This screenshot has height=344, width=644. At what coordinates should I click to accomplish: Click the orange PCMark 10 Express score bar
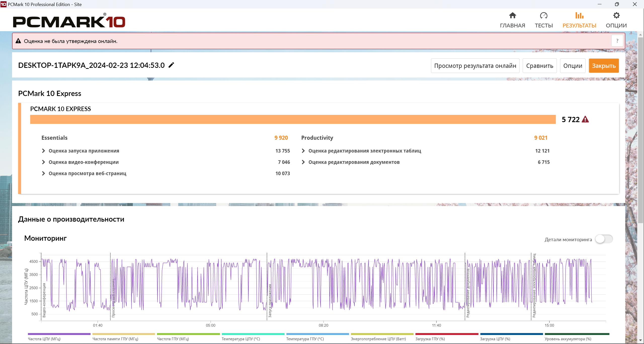(x=293, y=119)
